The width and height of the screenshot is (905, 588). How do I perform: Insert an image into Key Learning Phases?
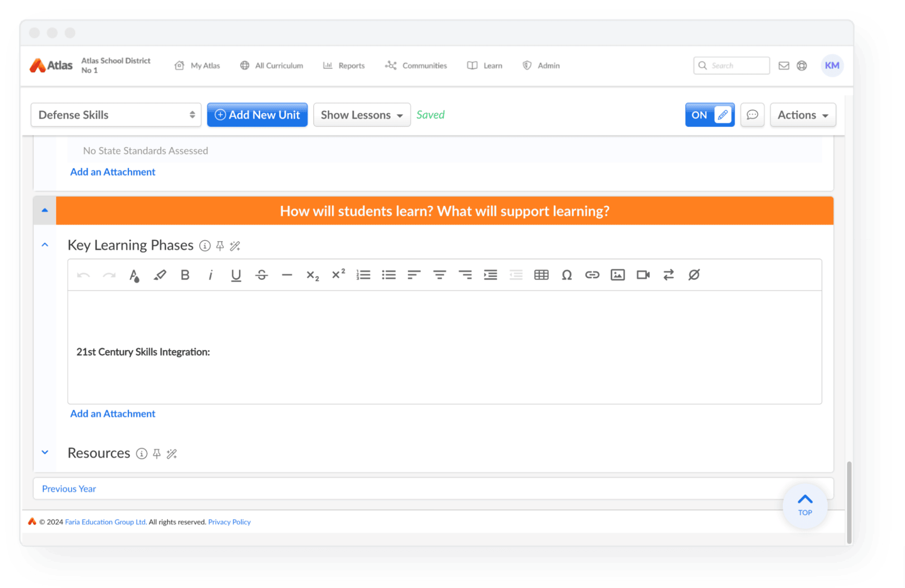617,275
